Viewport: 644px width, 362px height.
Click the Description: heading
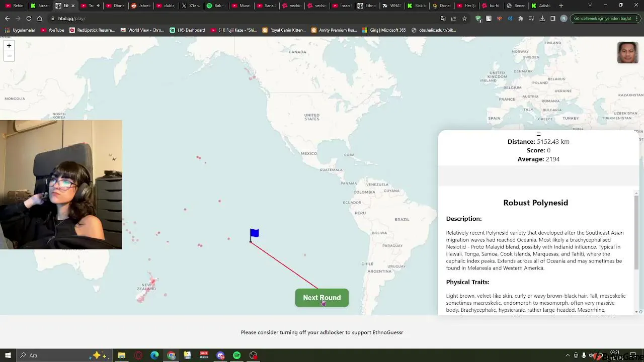coord(464,219)
